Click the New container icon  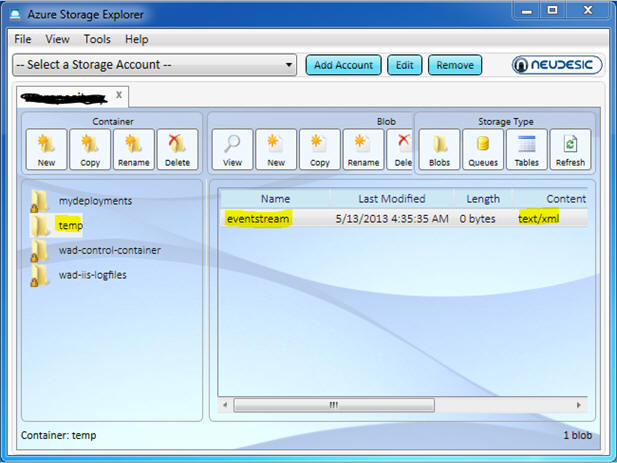click(46, 149)
